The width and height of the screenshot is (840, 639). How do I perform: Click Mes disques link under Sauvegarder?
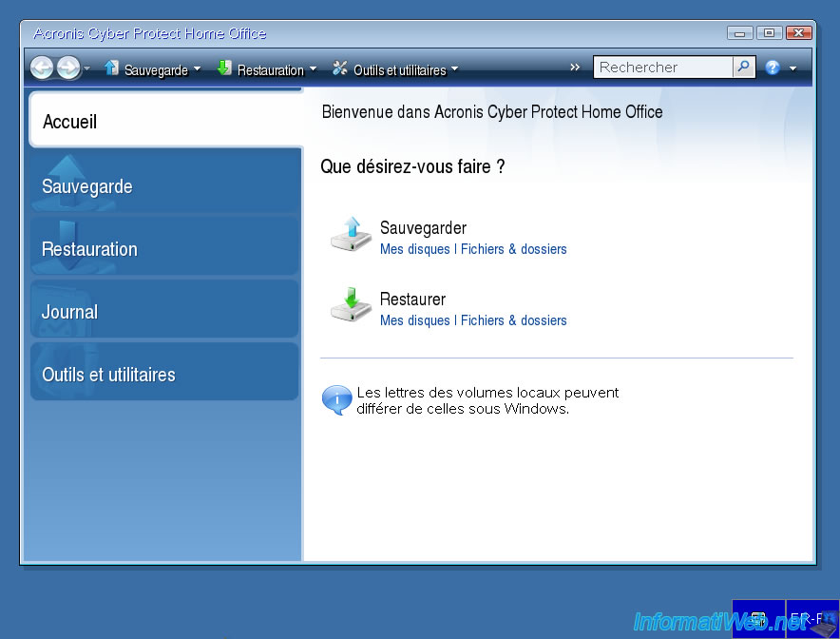click(415, 249)
